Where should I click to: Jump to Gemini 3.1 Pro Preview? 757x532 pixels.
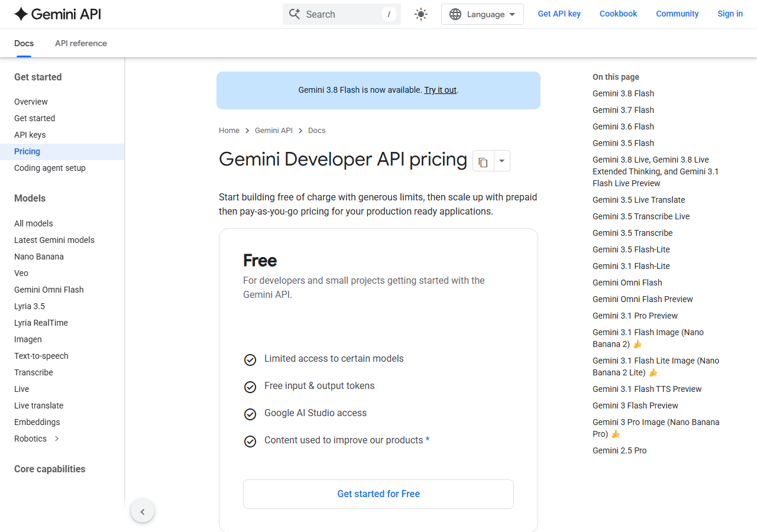635,316
